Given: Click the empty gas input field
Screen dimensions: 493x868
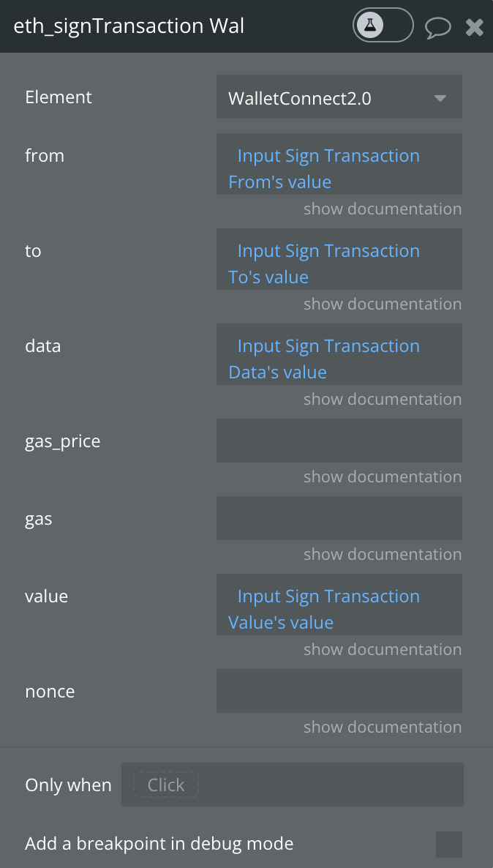Looking at the screenshot, I should 339,518.
